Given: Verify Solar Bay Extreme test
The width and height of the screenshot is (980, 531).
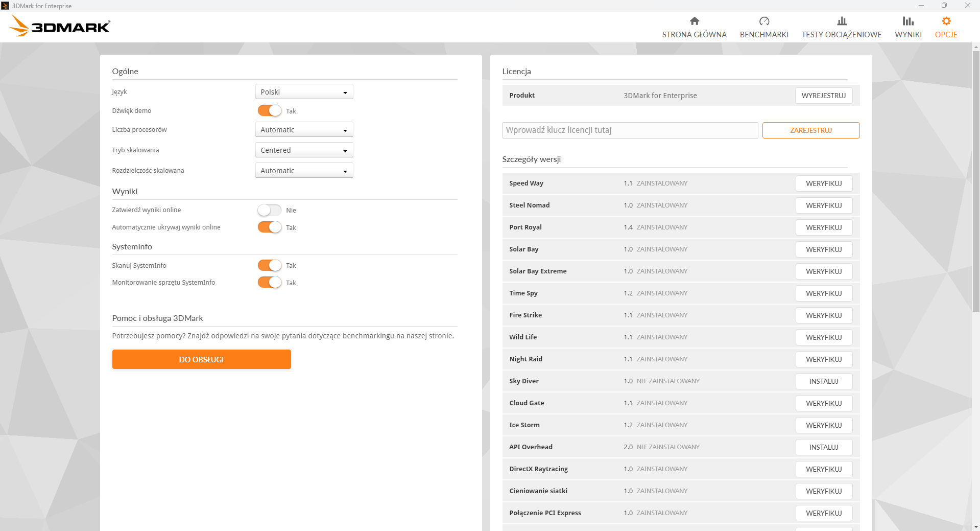Looking at the screenshot, I should (824, 271).
